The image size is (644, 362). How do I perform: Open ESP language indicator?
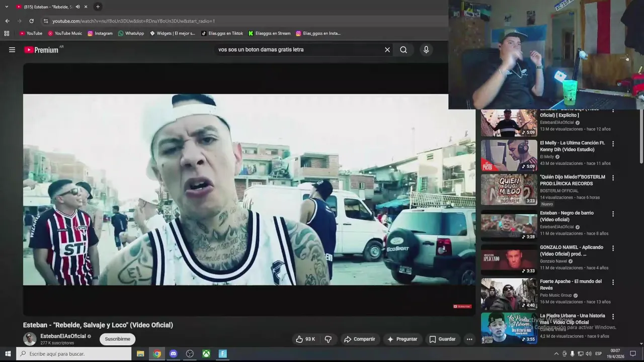point(598,354)
